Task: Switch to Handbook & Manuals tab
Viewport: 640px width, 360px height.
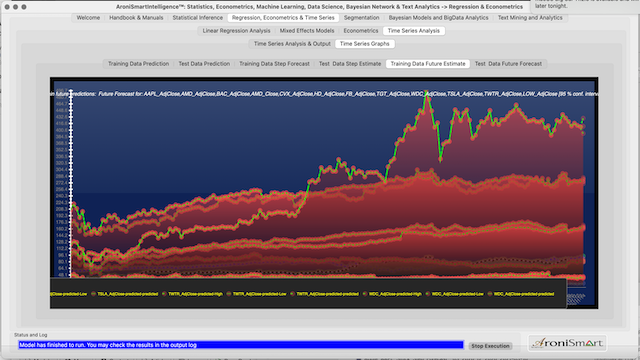Action: [x=136, y=18]
